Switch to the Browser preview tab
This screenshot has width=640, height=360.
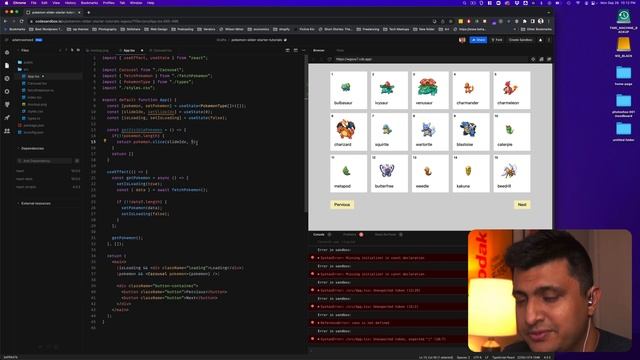318,50
